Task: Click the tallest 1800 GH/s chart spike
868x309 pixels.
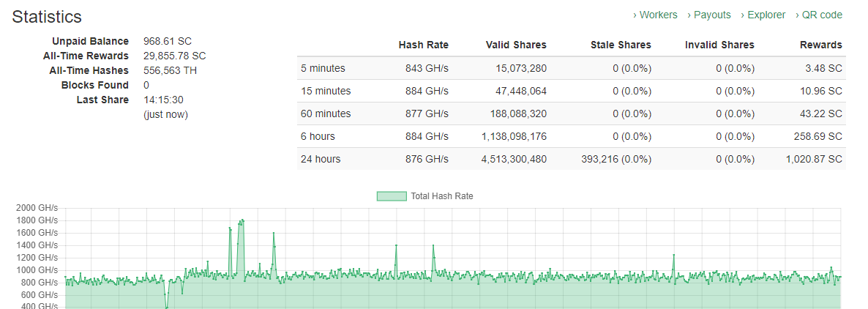Action: 242,220
